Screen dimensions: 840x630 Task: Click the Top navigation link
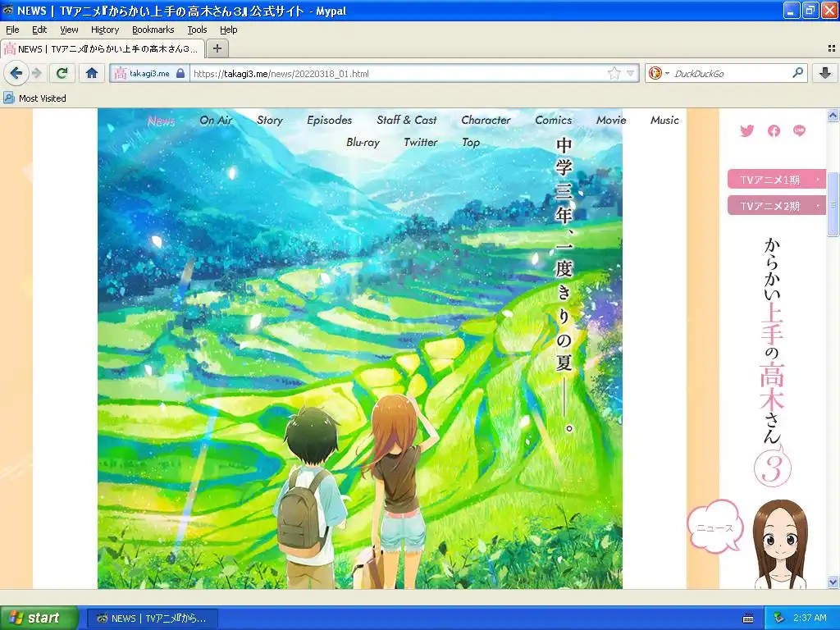(470, 143)
